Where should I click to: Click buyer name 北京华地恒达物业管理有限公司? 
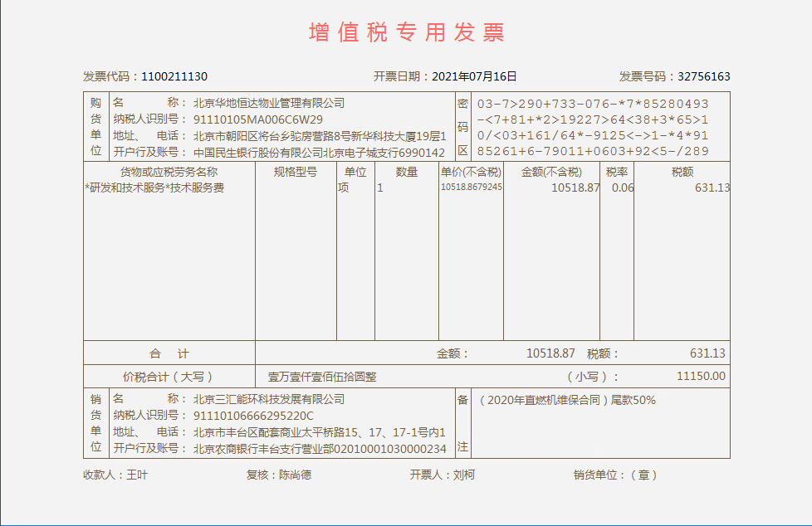(268, 104)
